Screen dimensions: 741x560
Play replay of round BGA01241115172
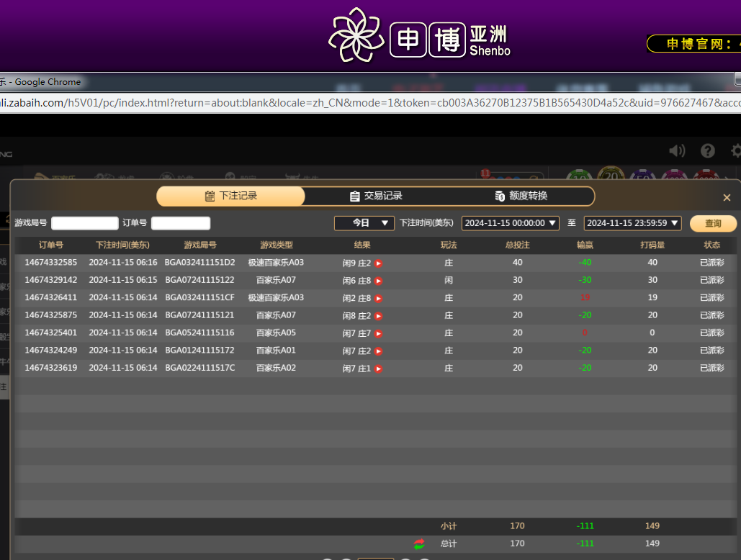tap(378, 351)
